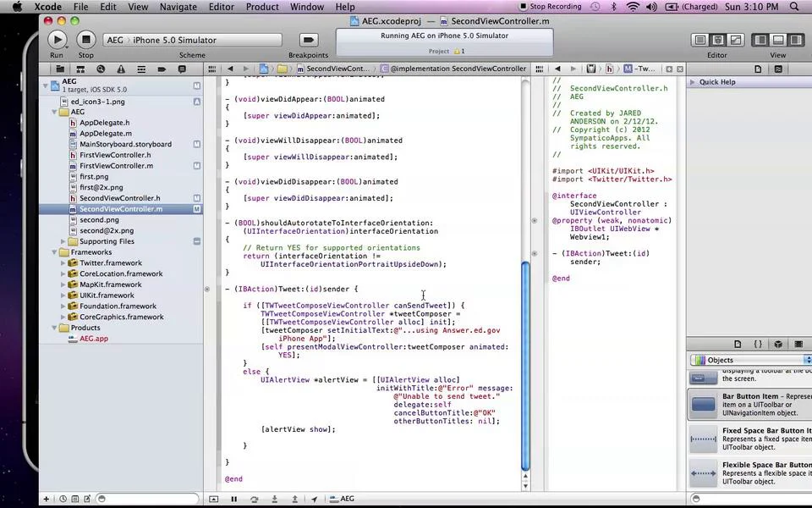
Task: Close the assistant editor pane
Action: click(x=680, y=69)
